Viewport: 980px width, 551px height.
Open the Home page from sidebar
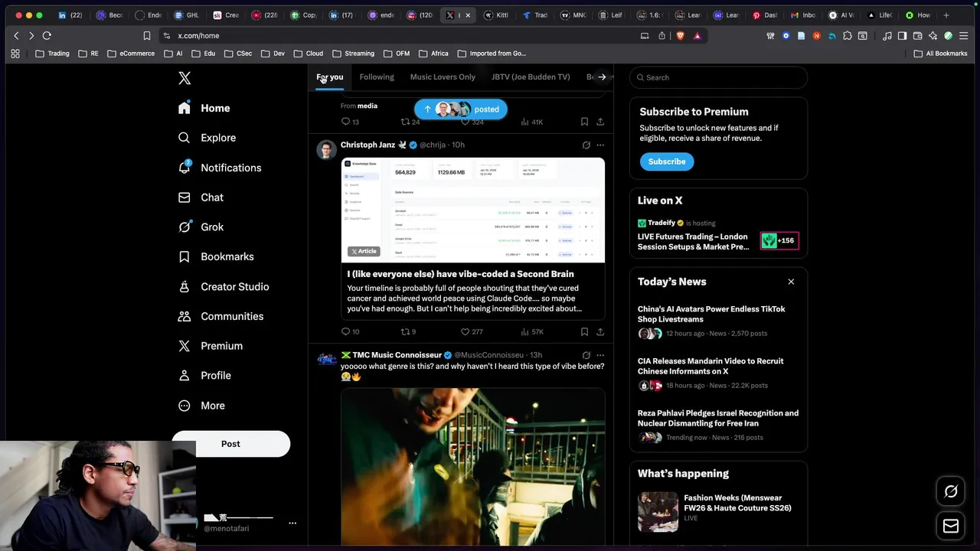(x=204, y=108)
